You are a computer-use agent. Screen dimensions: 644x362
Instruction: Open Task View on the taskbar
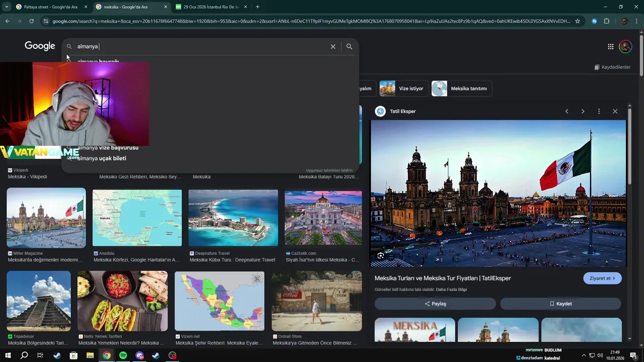[x=40, y=355]
